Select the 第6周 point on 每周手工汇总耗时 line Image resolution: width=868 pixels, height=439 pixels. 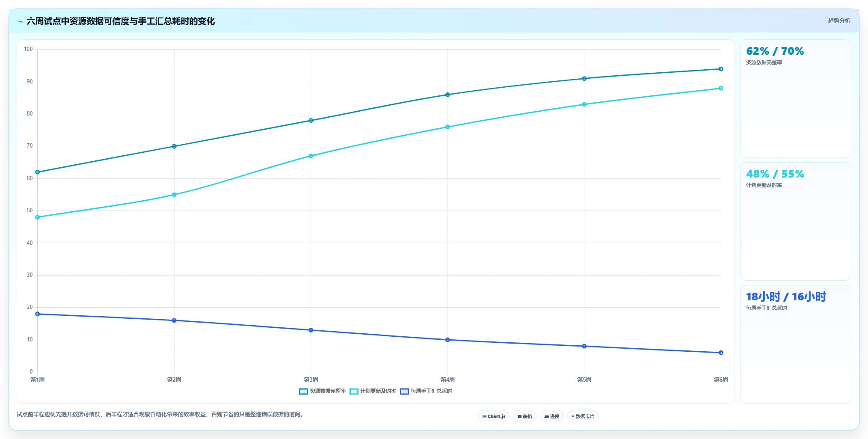(x=721, y=353)
